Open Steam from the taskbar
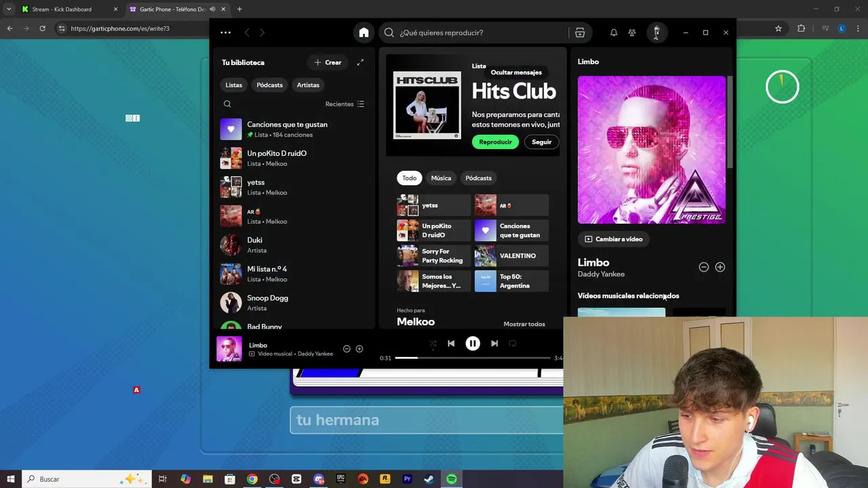868x488 pixels. coord(429,479)
